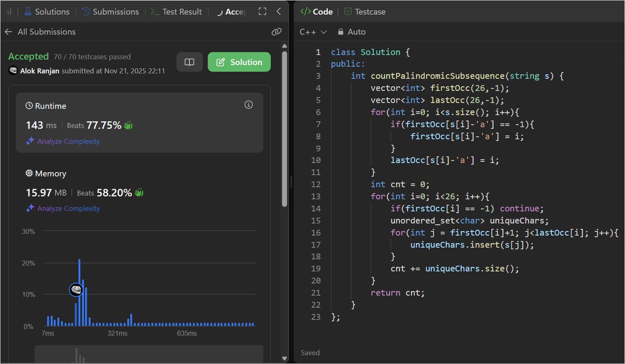
Task: View Runtime details via the info icon
Action: tap(249, 105)
